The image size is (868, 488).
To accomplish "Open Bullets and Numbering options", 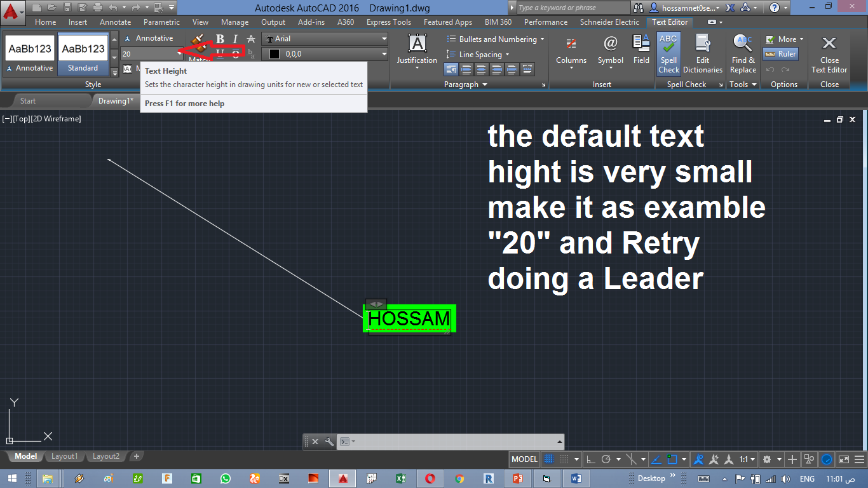I will coord(496,38).
